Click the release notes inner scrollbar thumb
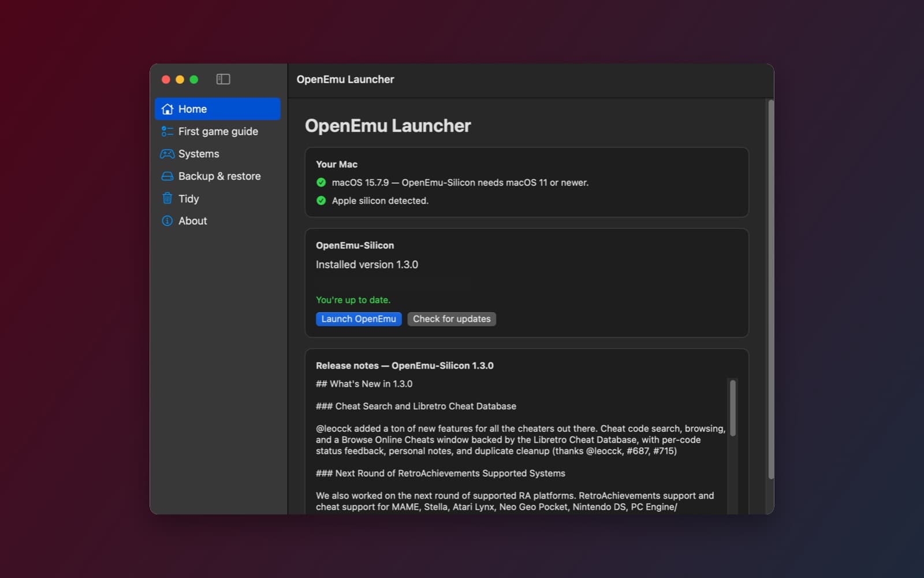This screenshot has width=924, height=578. 733,408
